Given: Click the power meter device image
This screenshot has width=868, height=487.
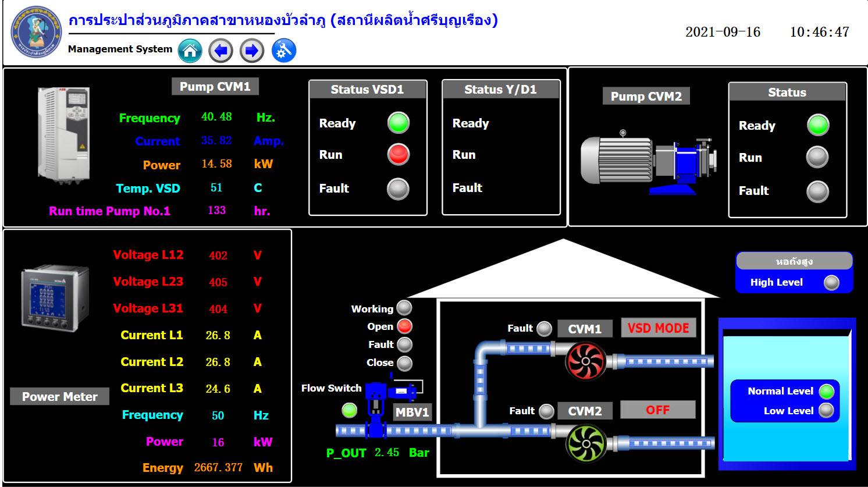Looking at the screenshot, I should (55, 297).
